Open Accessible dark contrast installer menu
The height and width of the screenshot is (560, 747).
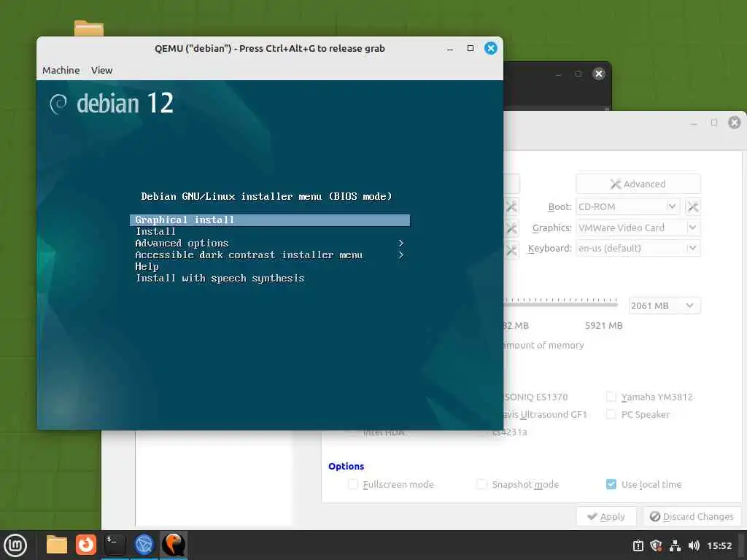click(x=270, y=254)
